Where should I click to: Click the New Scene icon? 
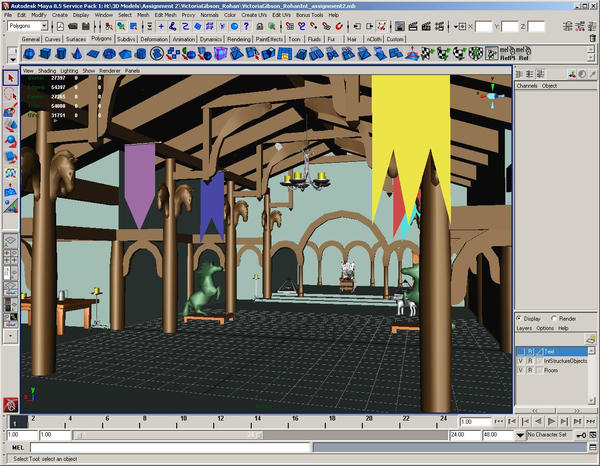point(60,26)
